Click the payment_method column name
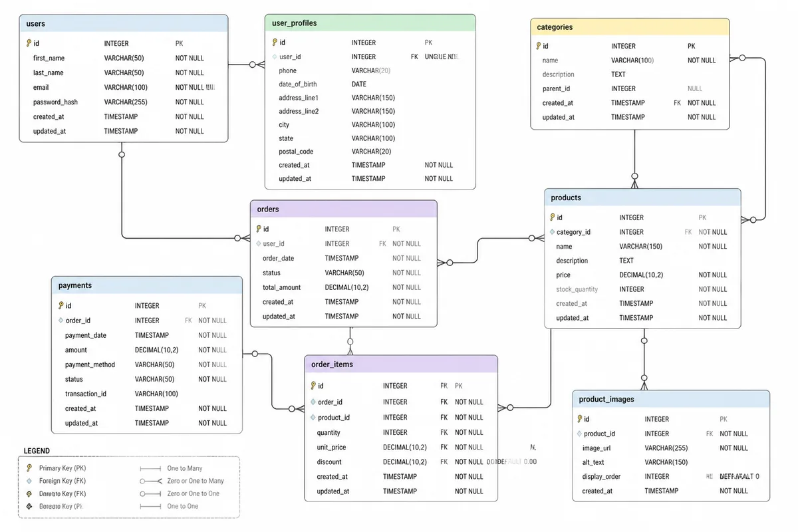Screen dimensions: 798x532 (90, 364)
